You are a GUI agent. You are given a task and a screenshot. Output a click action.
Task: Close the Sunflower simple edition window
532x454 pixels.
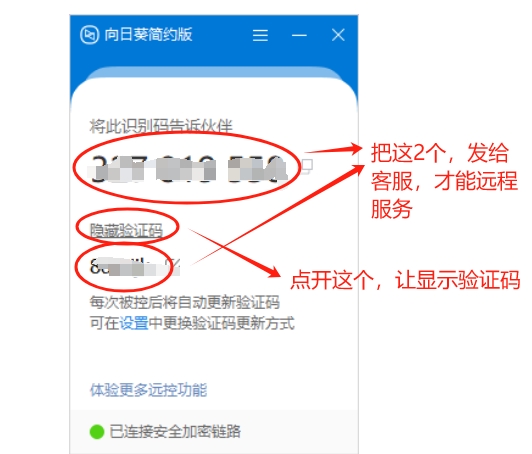338,35
